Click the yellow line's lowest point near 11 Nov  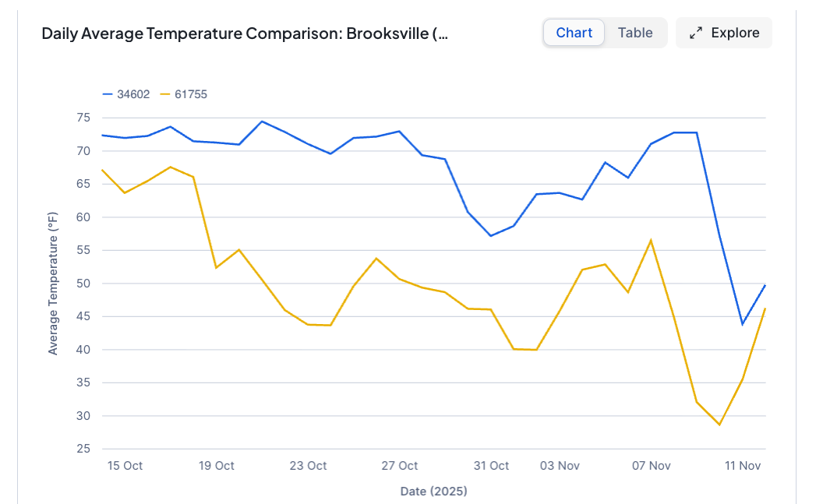pyautogui.click(x=719, y=425)
